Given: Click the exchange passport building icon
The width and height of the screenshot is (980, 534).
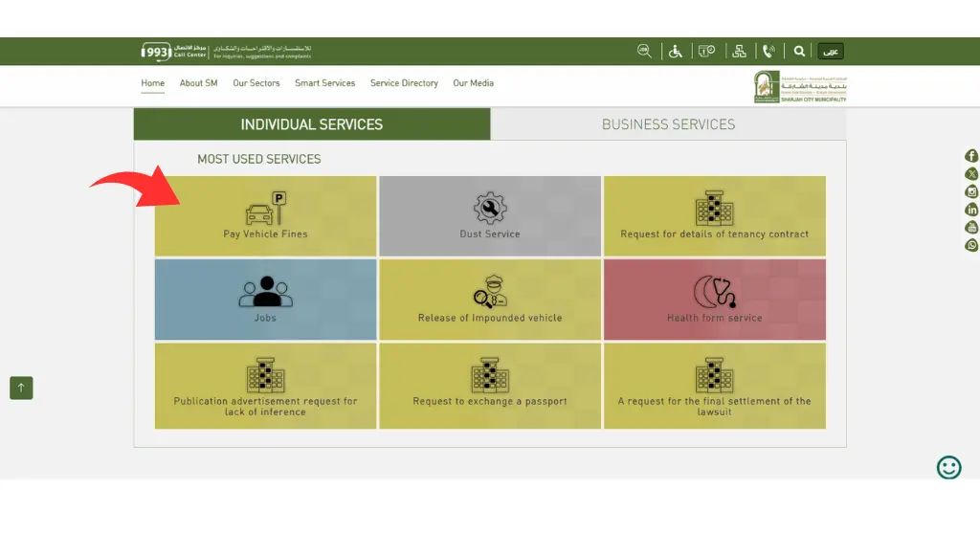Looking at the screenshot, I should point(490,375).
